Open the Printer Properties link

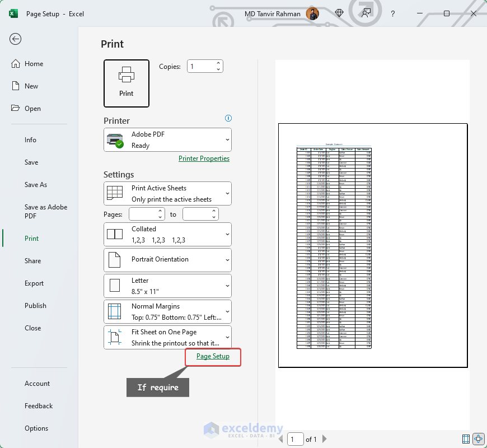click(x=204, y=158)
